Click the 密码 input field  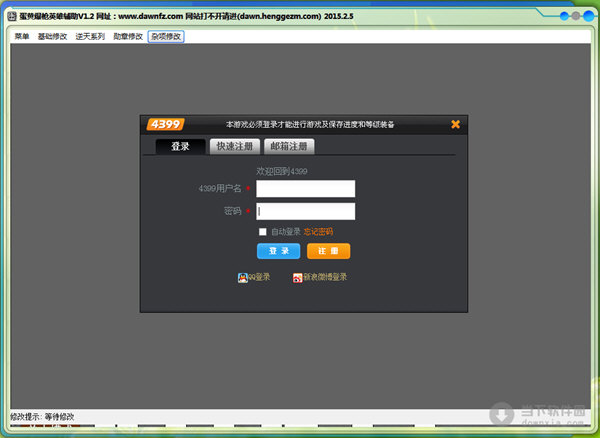pyautogui.click(x=305, y=211)
